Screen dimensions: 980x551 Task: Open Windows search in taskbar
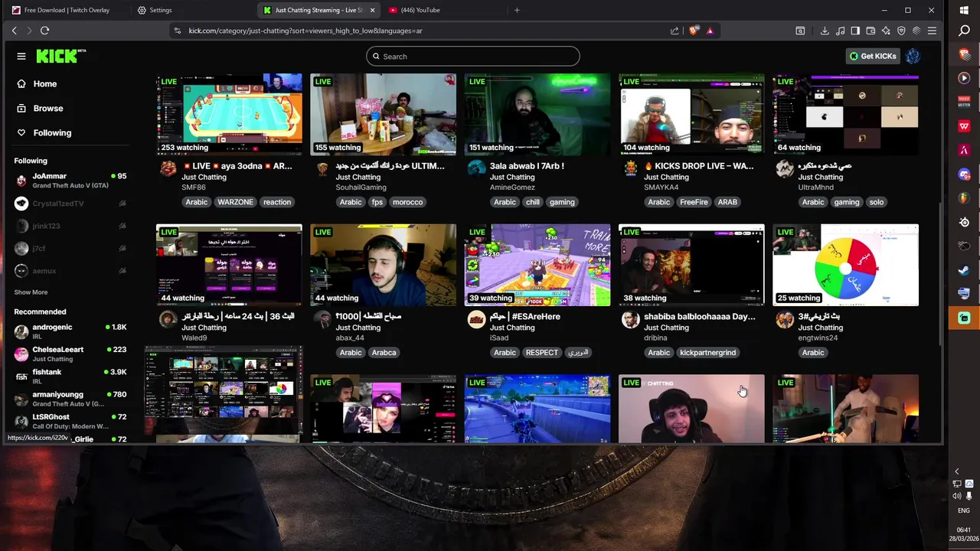coord(964,31)
